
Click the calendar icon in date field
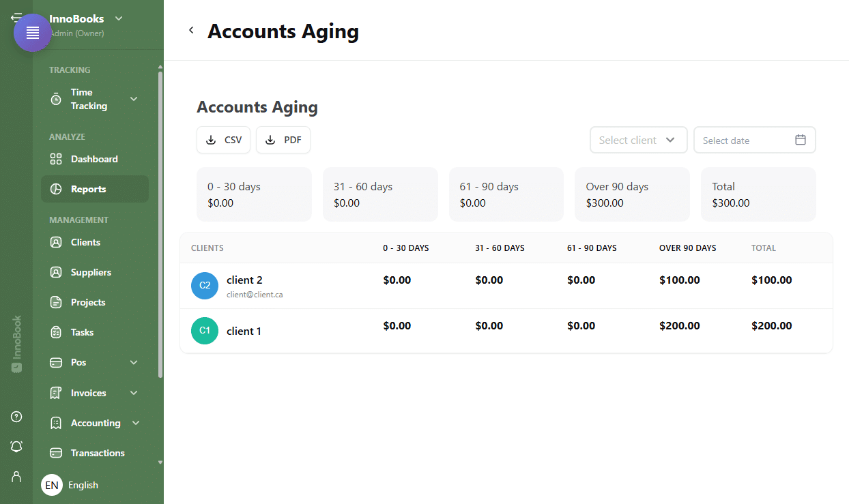pyautogui.click(x=801, y=140)
